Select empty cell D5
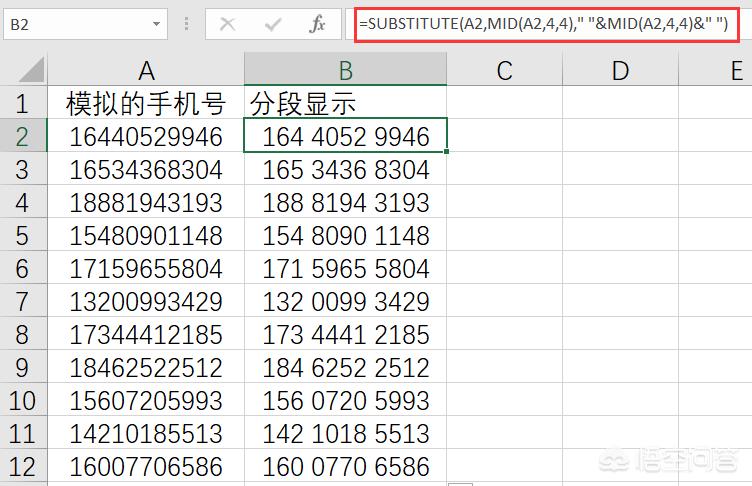 click(x=620, y=235)
